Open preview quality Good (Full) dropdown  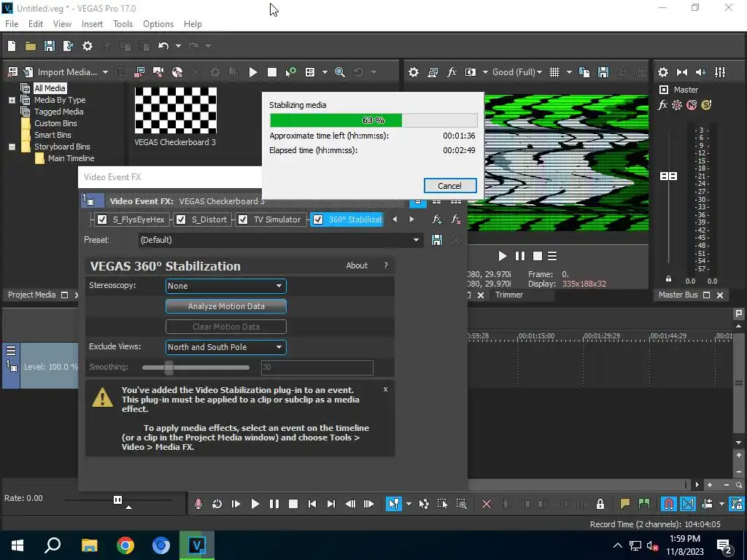[x=517, y=72]
